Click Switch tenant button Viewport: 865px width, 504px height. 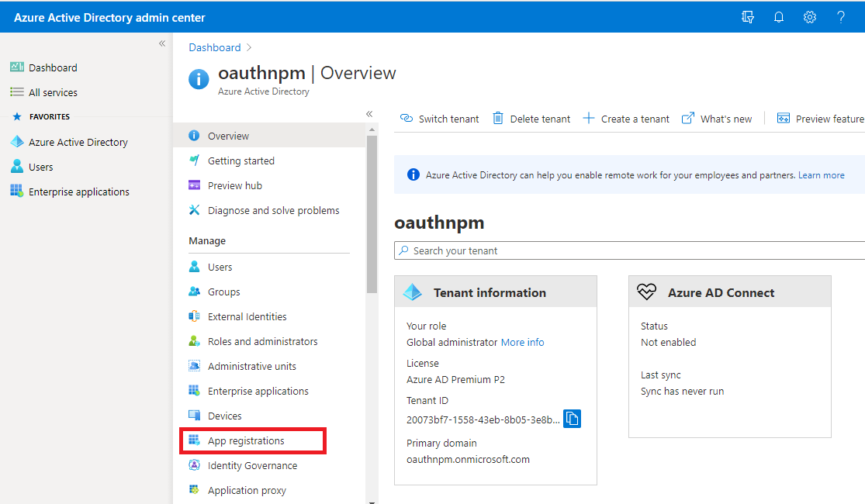440,119
